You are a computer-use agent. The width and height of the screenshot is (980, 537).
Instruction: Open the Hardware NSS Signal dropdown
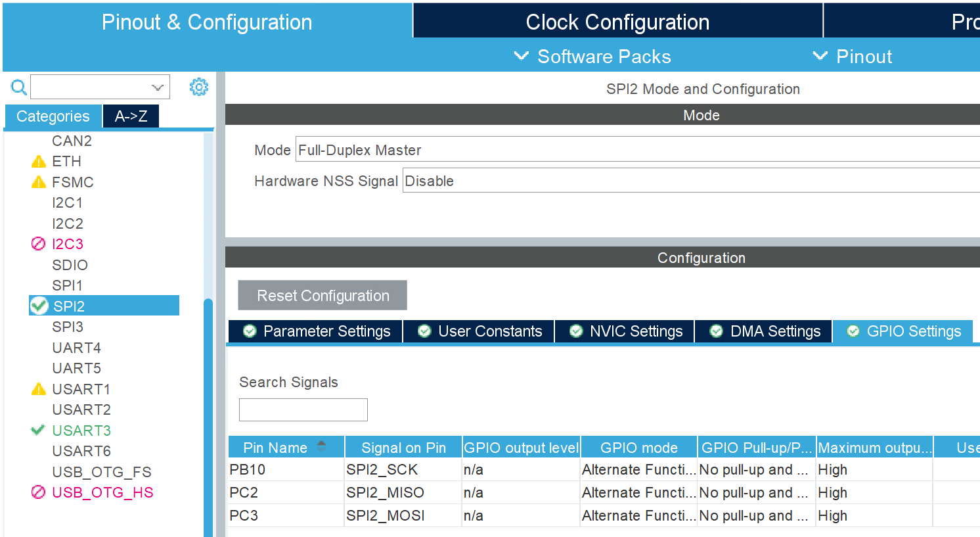point(690,181)
